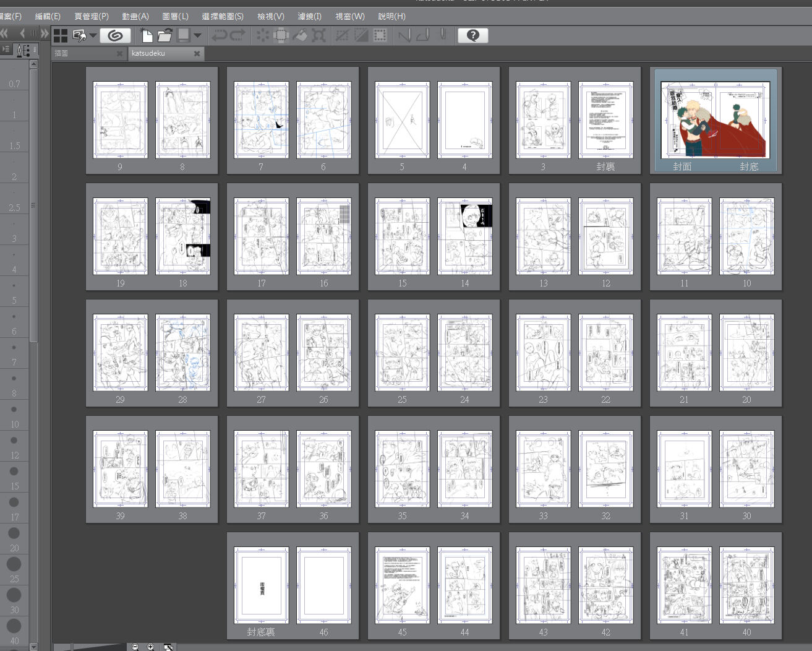Open the 圖層(L) menu
Screen dimensions: 812x651
pyautogui.click(x=175, y=16)
